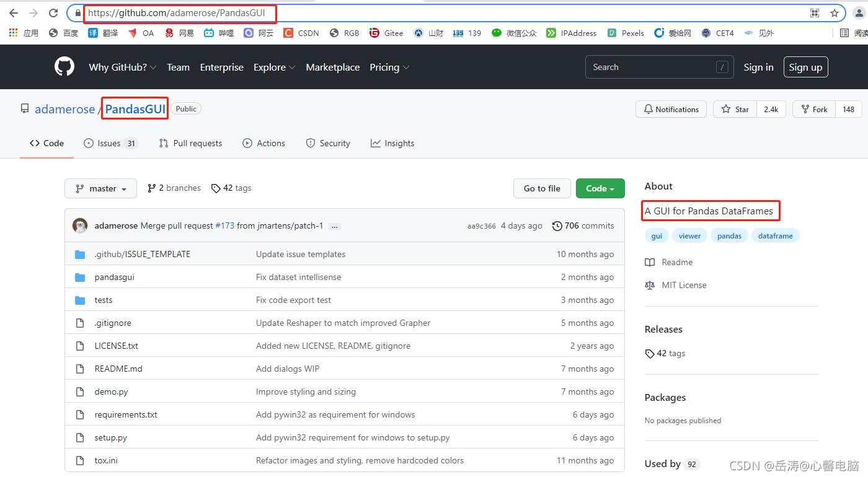This screenshot has width=868, height=477.
Task: Click the browser address bar URL
Action: tap(176, 13)
